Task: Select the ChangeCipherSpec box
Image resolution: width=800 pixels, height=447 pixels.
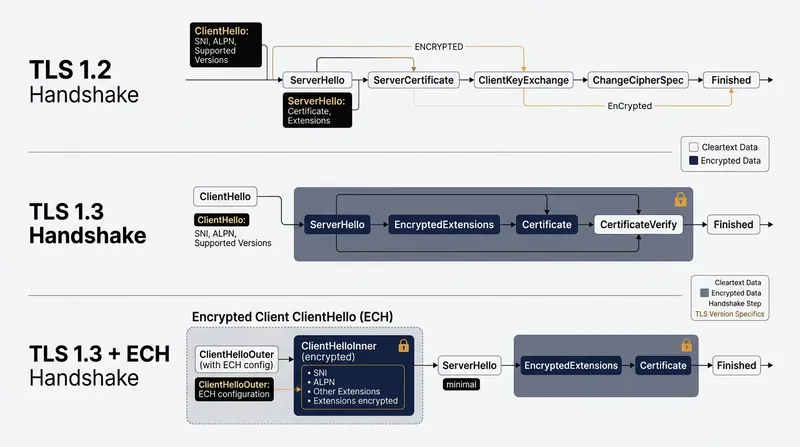Action: click(x=638, y=80)
